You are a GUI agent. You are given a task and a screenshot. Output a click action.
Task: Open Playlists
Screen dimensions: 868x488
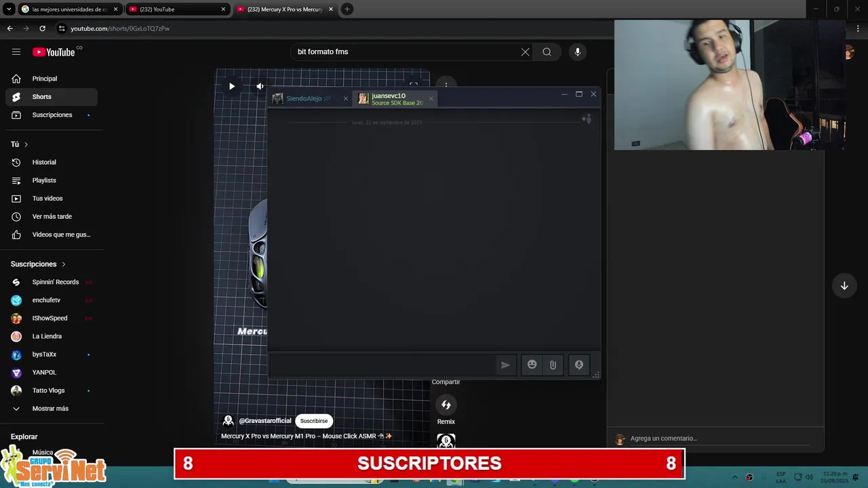[52, 180]
